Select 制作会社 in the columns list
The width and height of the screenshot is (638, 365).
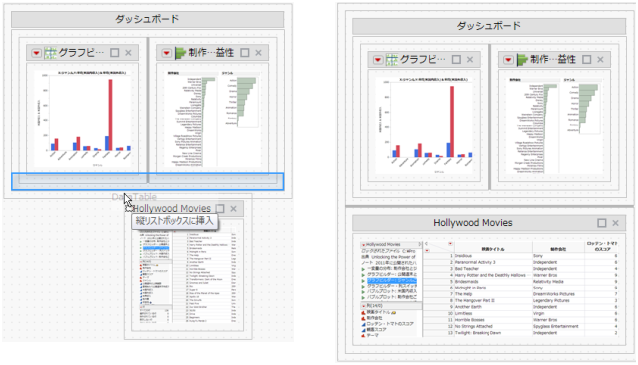pyautogui.click(x=374, y=318)
